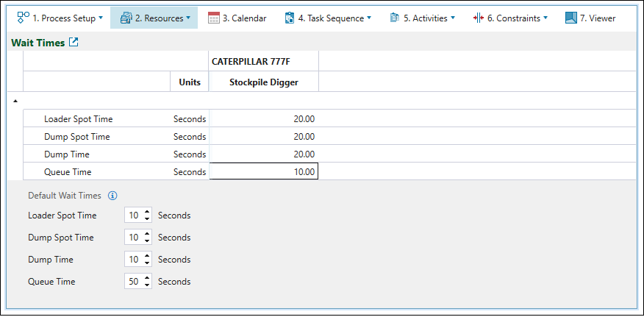The width and height of the screenshot is (644, 317).
Task: Collapse the wait times table group
Action: (15, 101)
